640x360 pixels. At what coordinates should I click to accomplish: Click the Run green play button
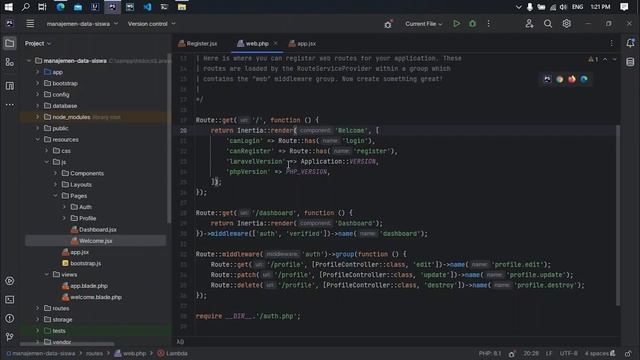tap(457, 24)
